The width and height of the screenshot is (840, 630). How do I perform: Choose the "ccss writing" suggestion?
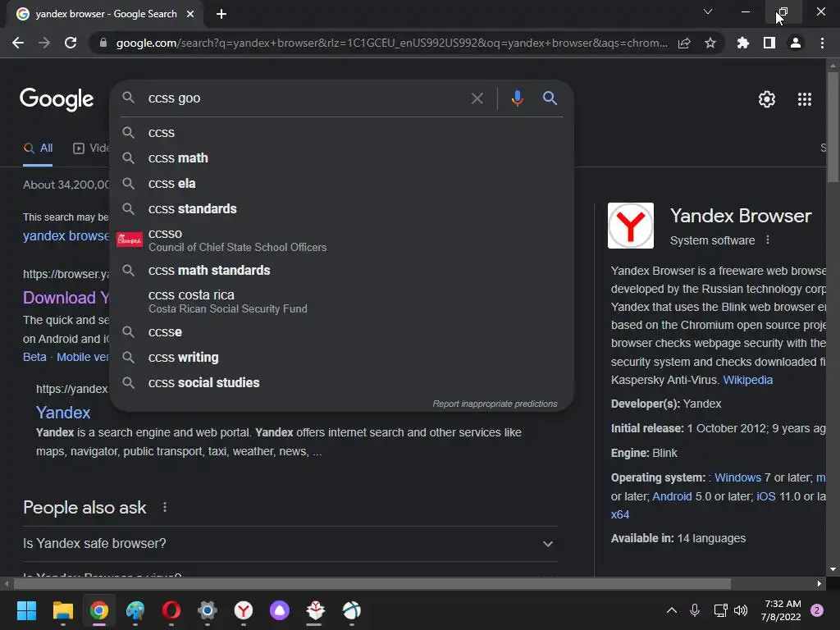(x=342, y=358)
